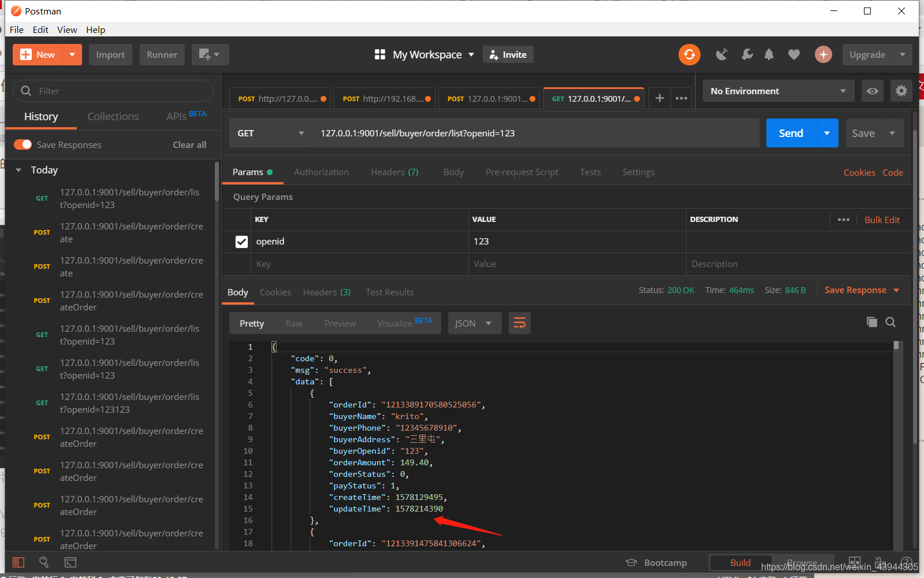The width and height of the screenshot is (924, 578).
Task: Open environment quick look eye icon
Action: [873, 91]
